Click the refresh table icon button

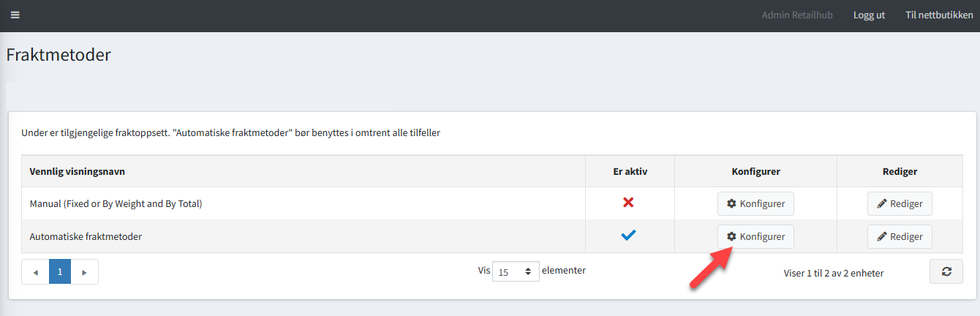click(x=946, y=271)
